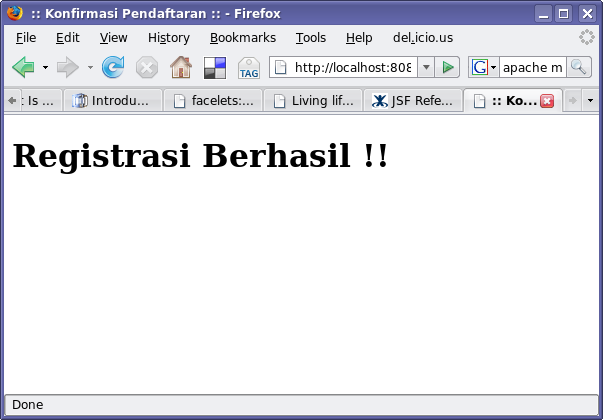This screenshot has width=603, height=420.
Task: Close the active Konfirmasi tab
Action: coord(547,101)
